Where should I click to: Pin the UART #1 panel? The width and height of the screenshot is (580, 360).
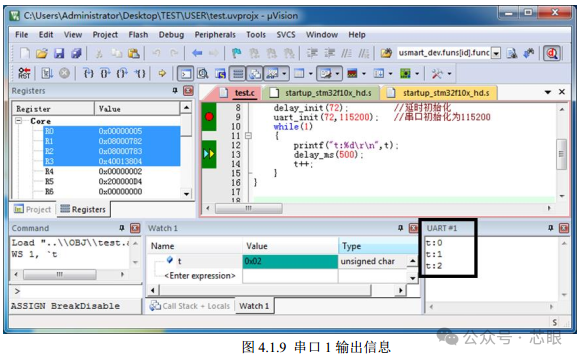tap(550, 228)
